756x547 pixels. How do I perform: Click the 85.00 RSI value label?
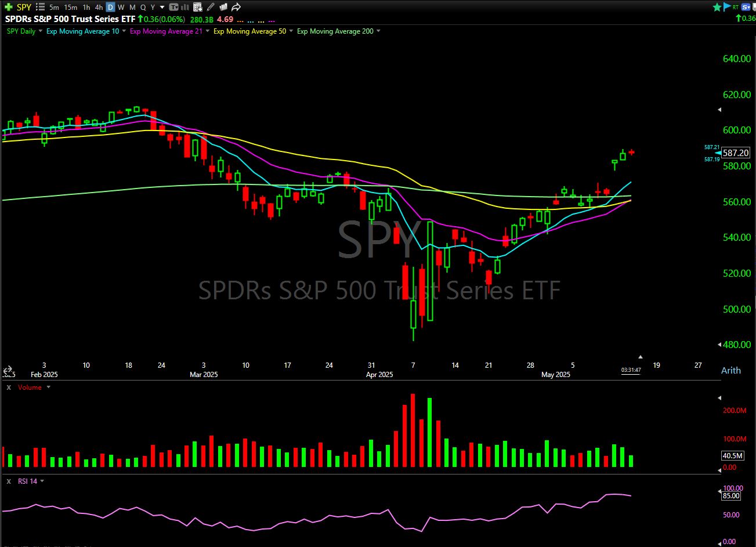tap(731, 495)
